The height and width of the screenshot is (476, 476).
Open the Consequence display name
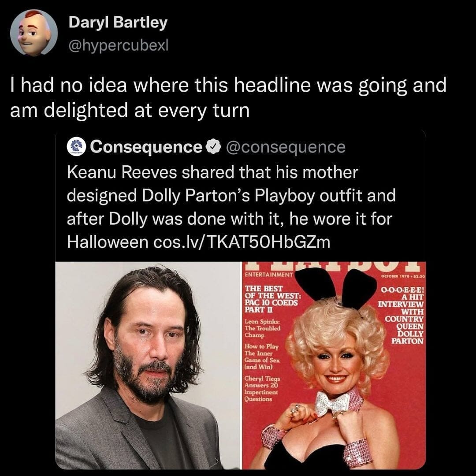[146, 147]
